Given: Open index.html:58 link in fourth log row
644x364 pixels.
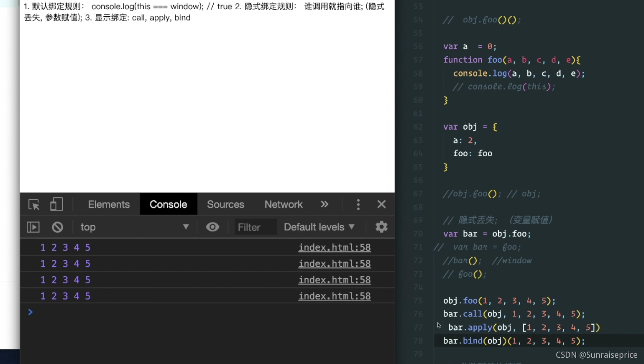Looking at the screenshot, I should pos(335,296).
